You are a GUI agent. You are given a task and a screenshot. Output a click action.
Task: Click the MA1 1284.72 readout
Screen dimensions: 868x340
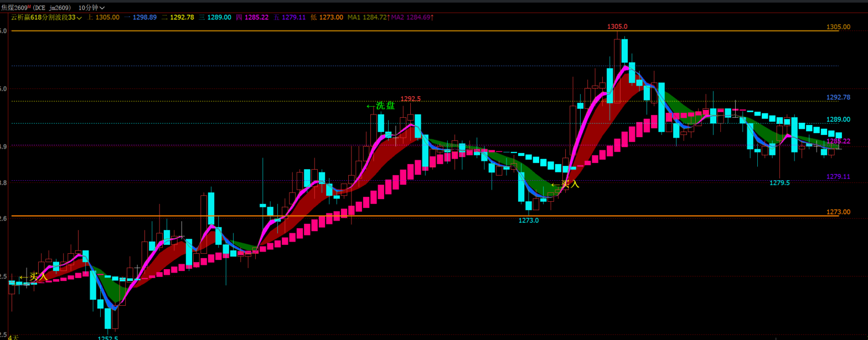click(x=368, y=18)
